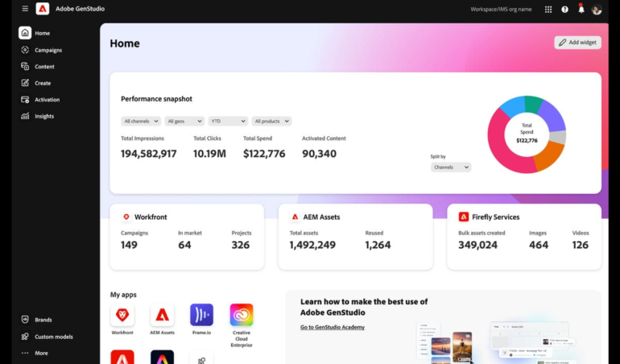The image size is (620, 364).
Task: Open the hamburger menu icon
Action: [x=25, y=9]
